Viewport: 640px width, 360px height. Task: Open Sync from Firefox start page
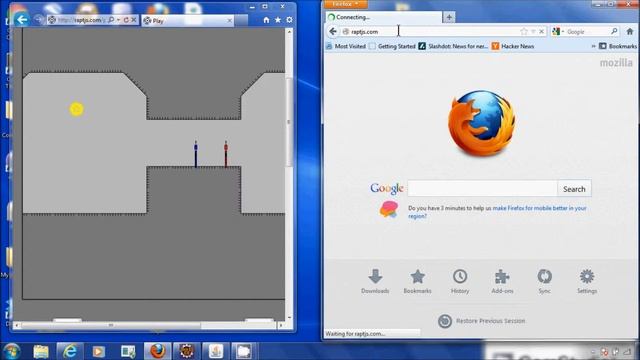tap(544, 282)
